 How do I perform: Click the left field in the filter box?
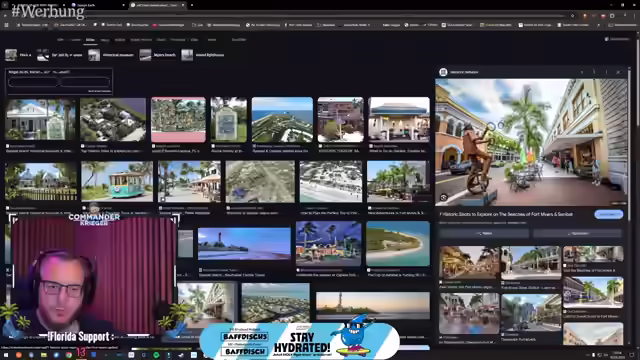tap(33, 82)
